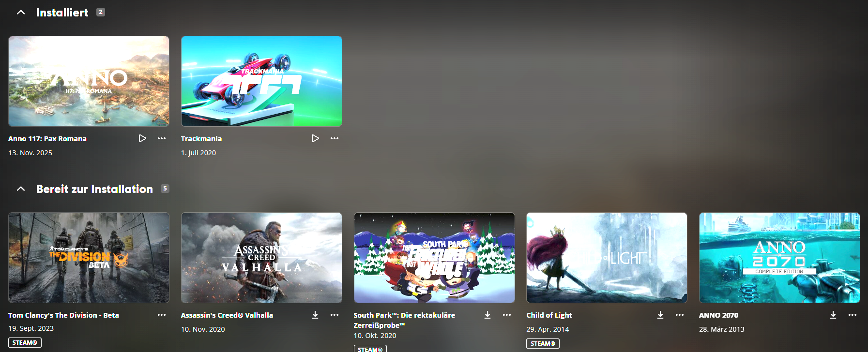Click date 10. Okt. 2020
This screenshot has height=352, width=868.
tap(375, 336)
